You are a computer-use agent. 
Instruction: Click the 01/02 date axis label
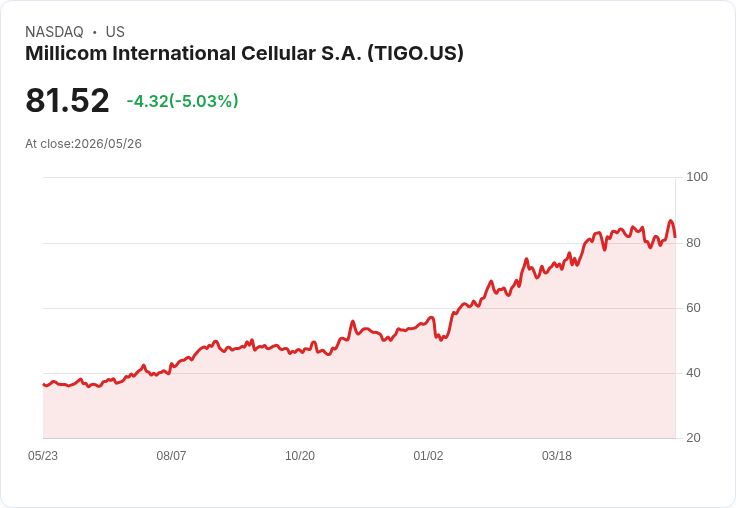(428, 456)
